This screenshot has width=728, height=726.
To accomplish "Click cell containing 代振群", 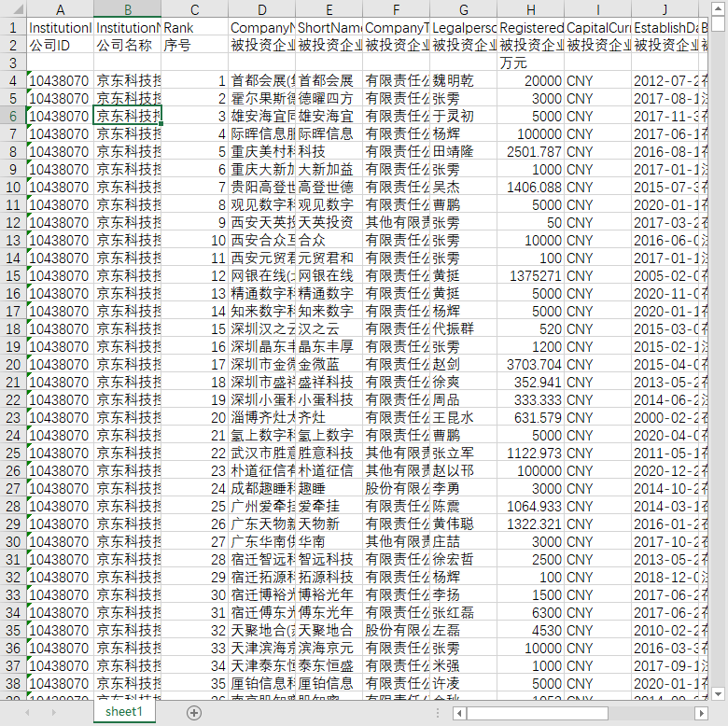I will [x=463, y=328].
